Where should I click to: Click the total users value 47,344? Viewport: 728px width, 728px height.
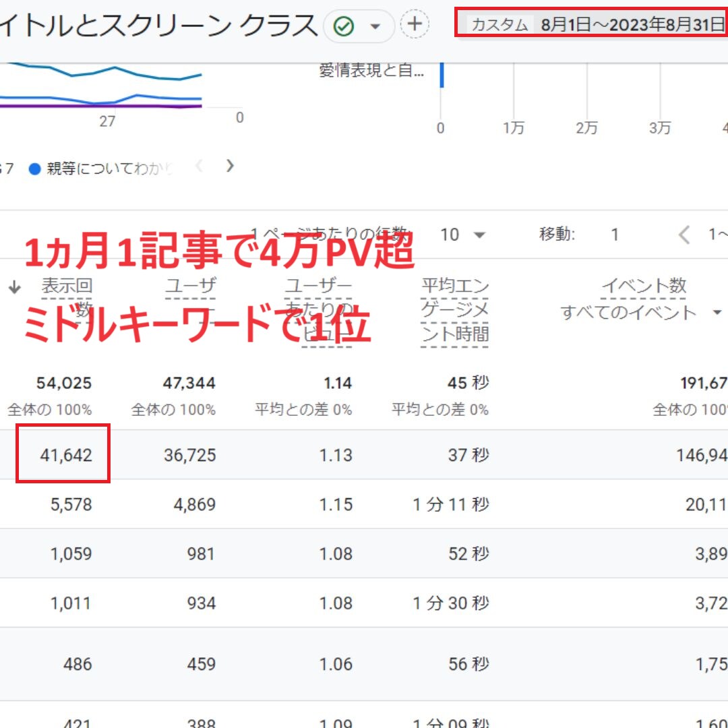tap(189, 383)
